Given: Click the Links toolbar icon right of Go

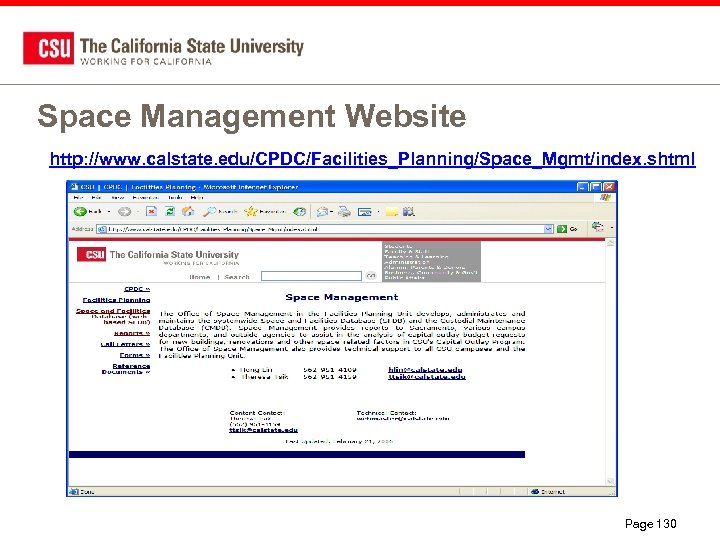Looking at the screenshot, I should coord(597,226).
